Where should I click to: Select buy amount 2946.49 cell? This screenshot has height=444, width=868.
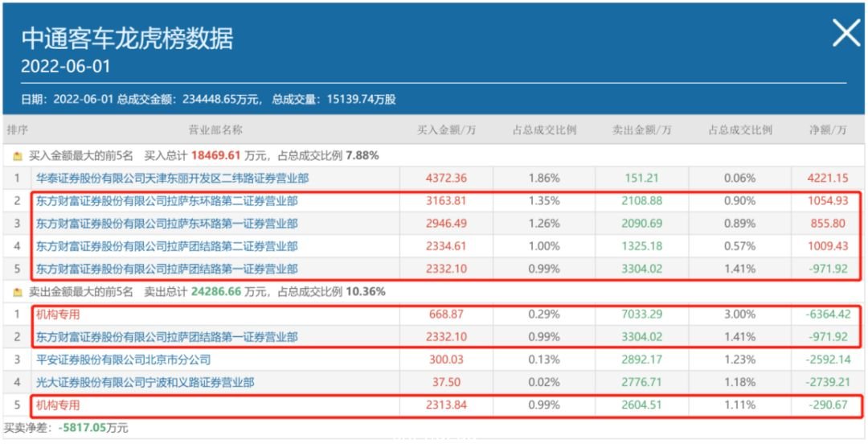pos(446,224)
